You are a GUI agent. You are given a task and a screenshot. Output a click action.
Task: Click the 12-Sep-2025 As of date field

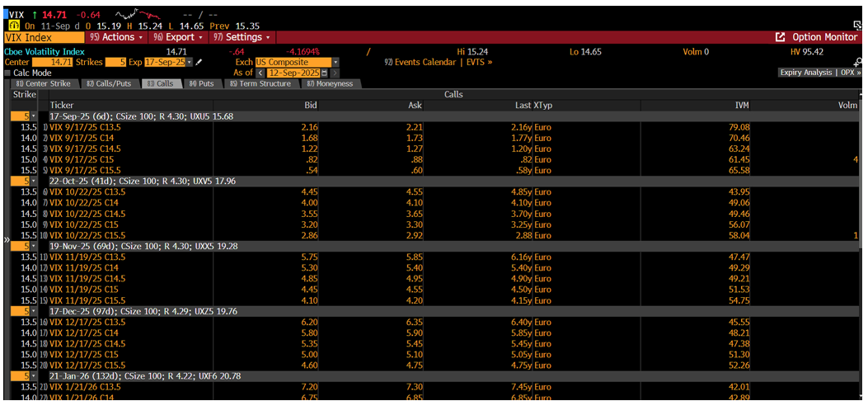[x=293, y=73]
